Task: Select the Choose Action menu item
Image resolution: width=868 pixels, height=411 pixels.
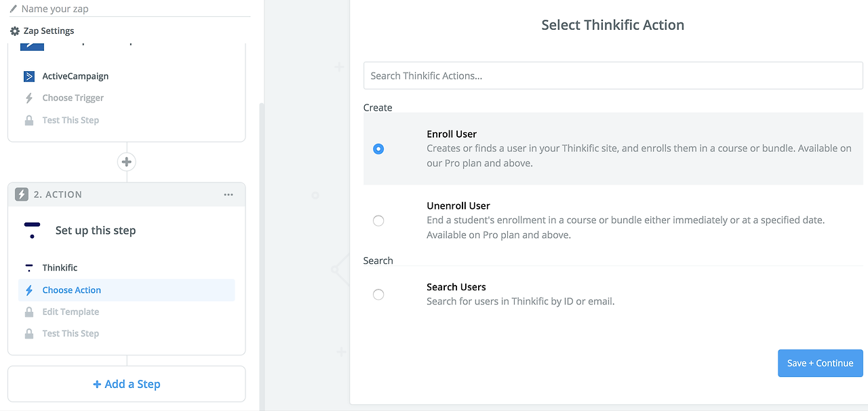Action: 71,290
